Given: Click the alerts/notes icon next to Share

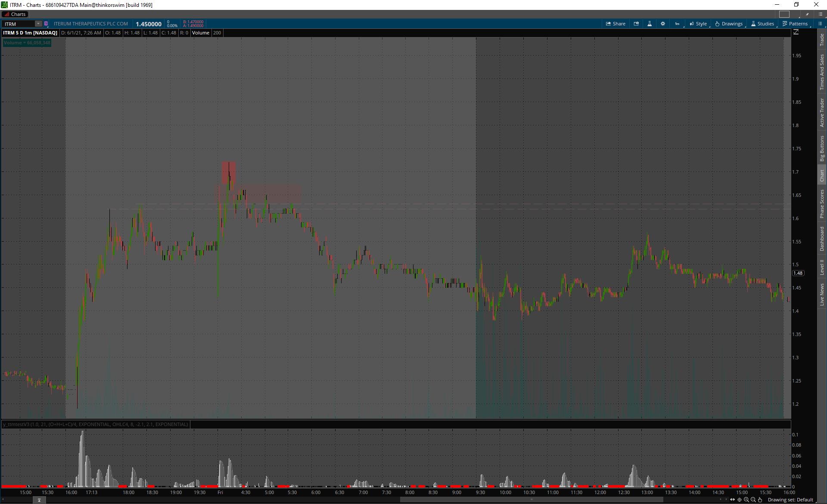Looking at the screenshot, I should click(x=636, y=24).
